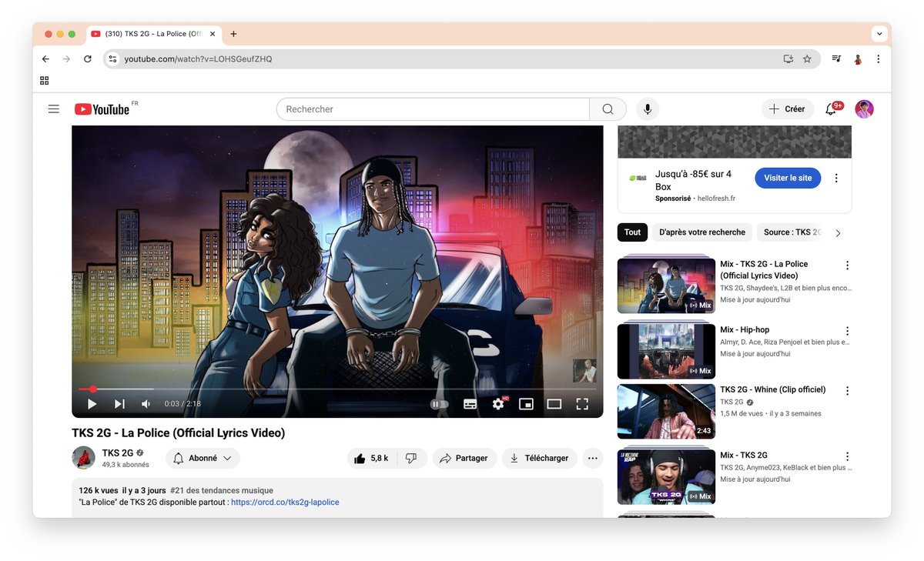Open the Mix - TKS 2G thumbnail

(x=666, y=477)
